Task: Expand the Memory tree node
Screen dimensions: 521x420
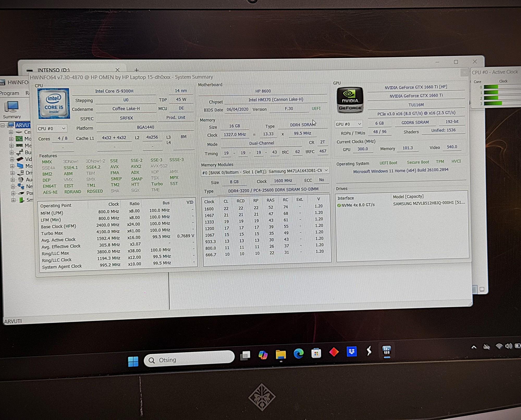Action: coord(11,145)
